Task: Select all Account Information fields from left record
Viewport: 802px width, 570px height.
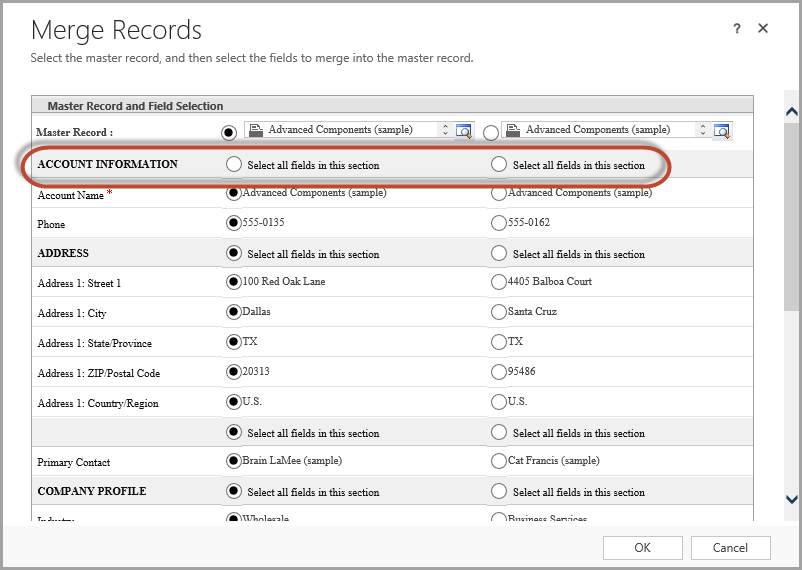Action: (x=234, y=164)
